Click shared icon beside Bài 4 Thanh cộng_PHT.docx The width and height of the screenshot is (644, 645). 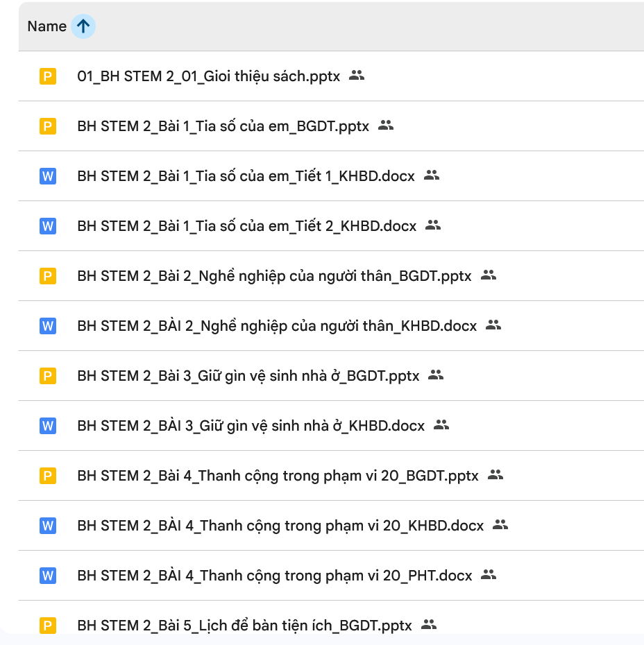click(x=489, y=575)
